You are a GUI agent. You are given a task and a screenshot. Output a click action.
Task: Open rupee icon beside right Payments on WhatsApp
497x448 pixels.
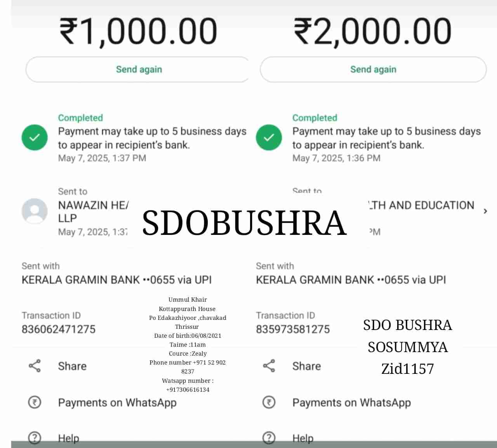[x=269, y=402]
